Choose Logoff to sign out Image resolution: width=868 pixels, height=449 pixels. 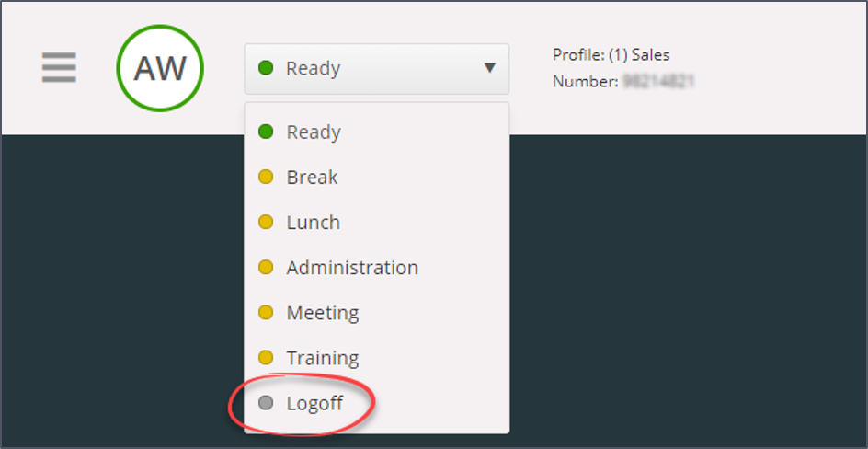(314, 403)
